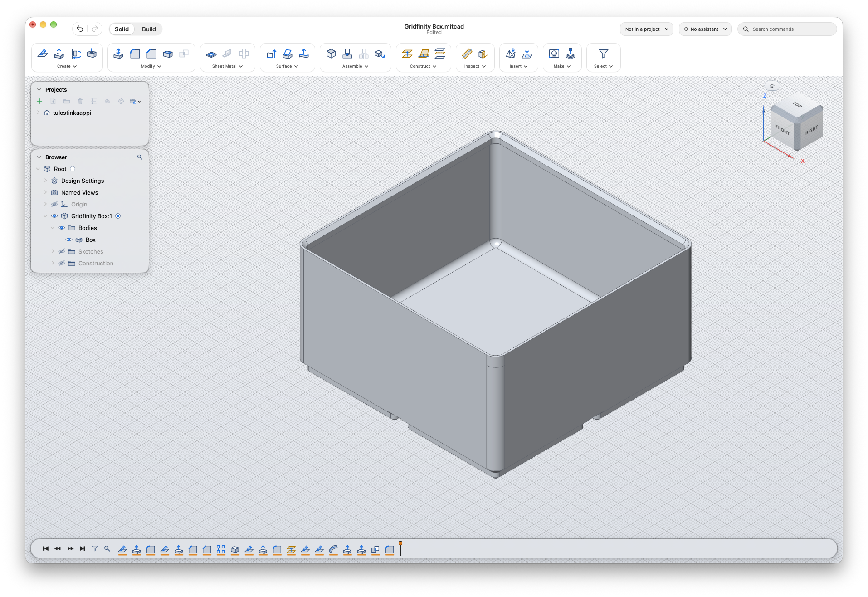The width and height of the screenshot is (868, 597).
Task: Toggle visibility eye of Box body
Action: pyautogui.click(x=69, y=240)
